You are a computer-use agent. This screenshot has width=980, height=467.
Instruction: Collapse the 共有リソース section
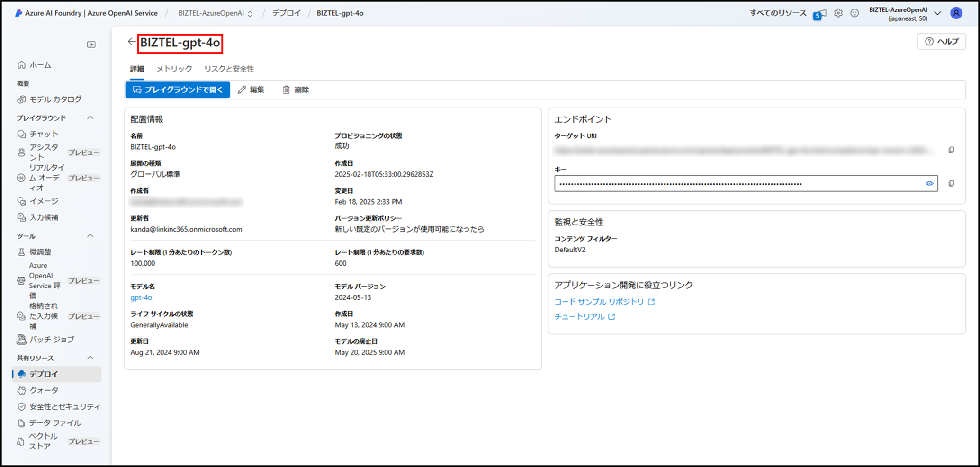click(x=90, y=358)
